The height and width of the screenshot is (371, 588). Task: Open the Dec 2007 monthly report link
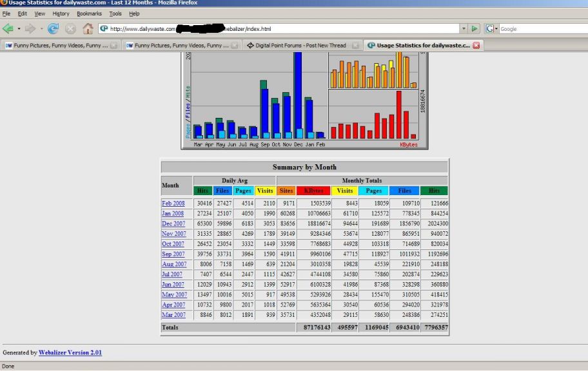(x=173, y=224)
